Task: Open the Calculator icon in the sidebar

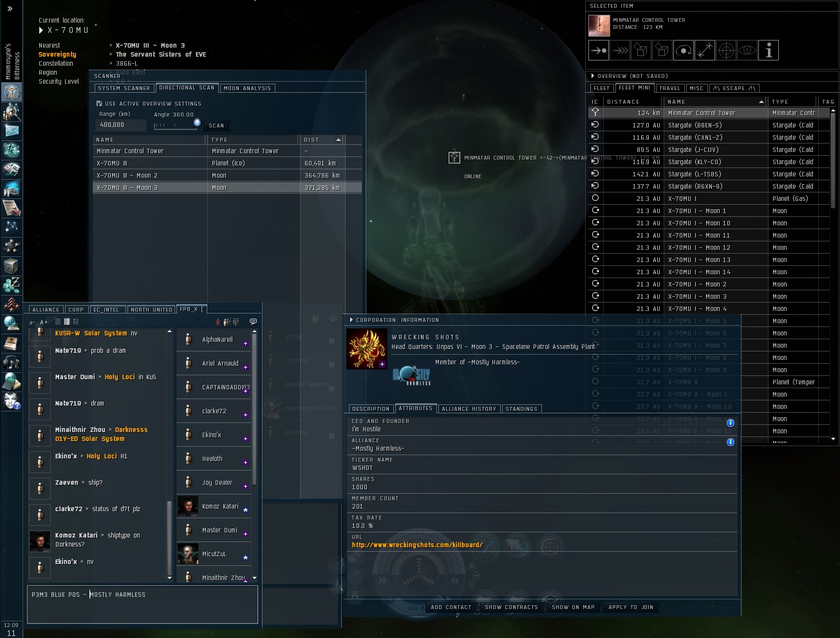Action: [x=12, y=382]
